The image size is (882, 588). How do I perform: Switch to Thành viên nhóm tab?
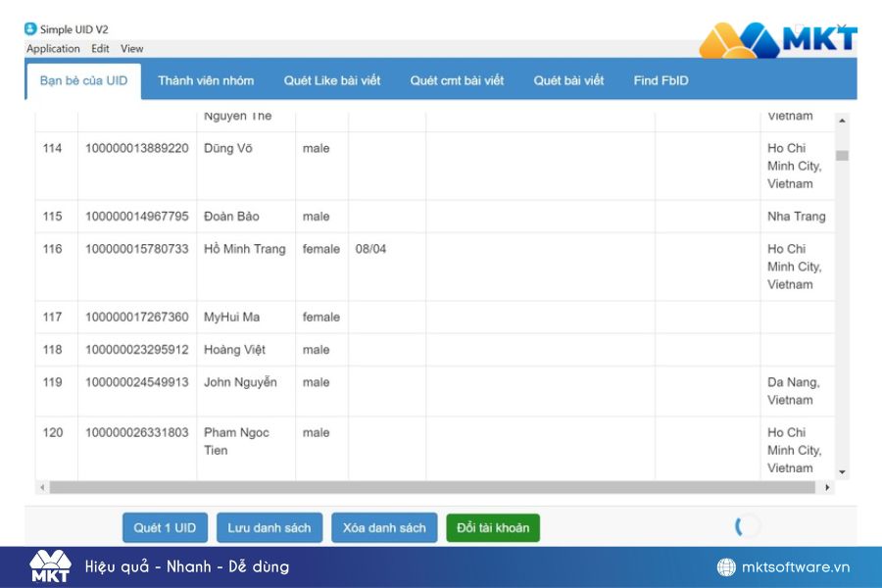click(206, 81)
